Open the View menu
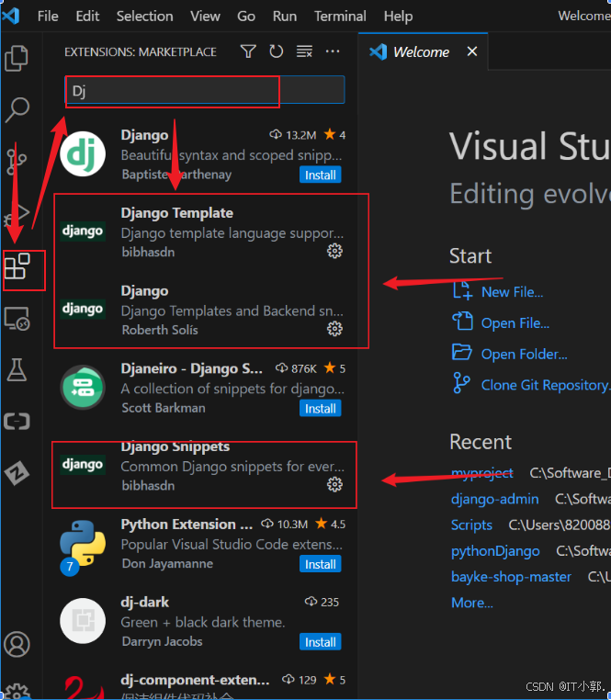This screenshot has width=611, height=700. (205, 16)
